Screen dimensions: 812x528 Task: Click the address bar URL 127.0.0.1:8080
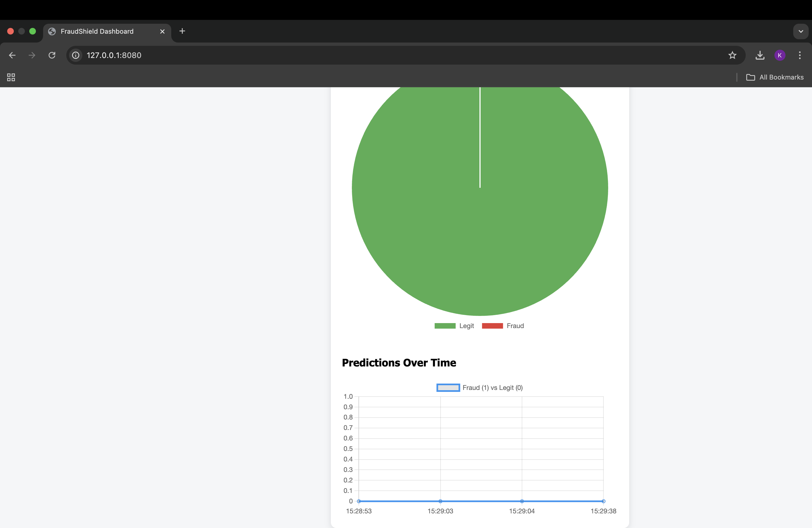coord(114,55)
